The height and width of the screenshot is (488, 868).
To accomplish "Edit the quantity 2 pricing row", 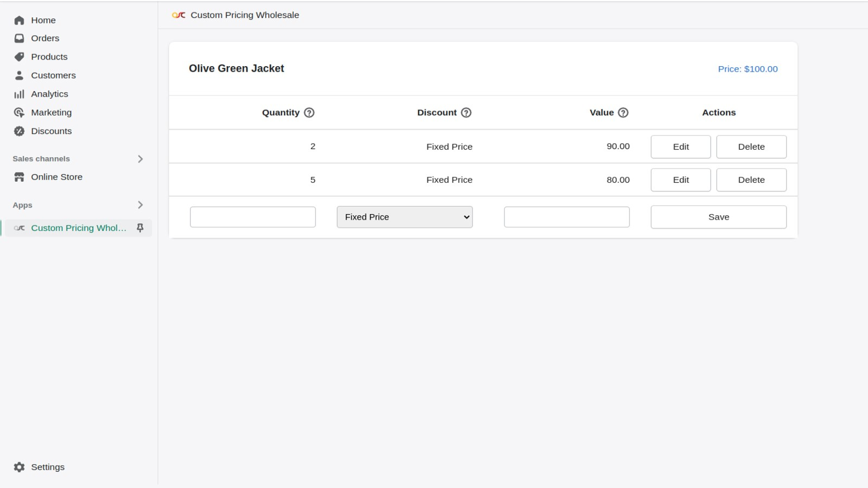I will (x=680, y=147).
